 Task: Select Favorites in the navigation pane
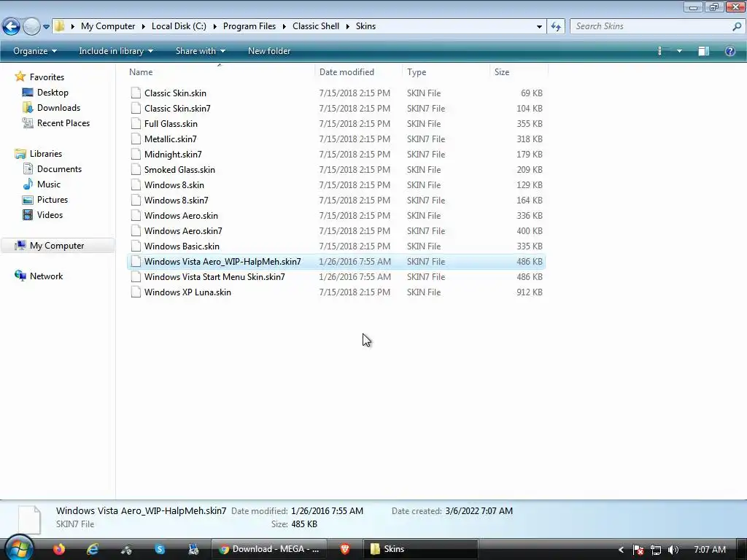(39, 77)
